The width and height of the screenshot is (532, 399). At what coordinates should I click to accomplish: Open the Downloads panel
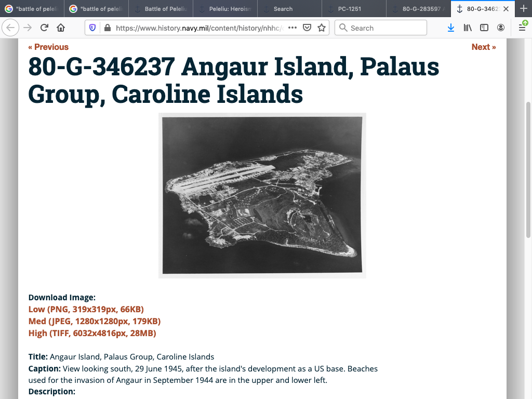pos(450,28)
